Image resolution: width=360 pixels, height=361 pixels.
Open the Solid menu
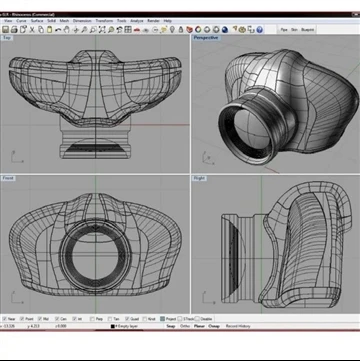[x=51, y=21]
